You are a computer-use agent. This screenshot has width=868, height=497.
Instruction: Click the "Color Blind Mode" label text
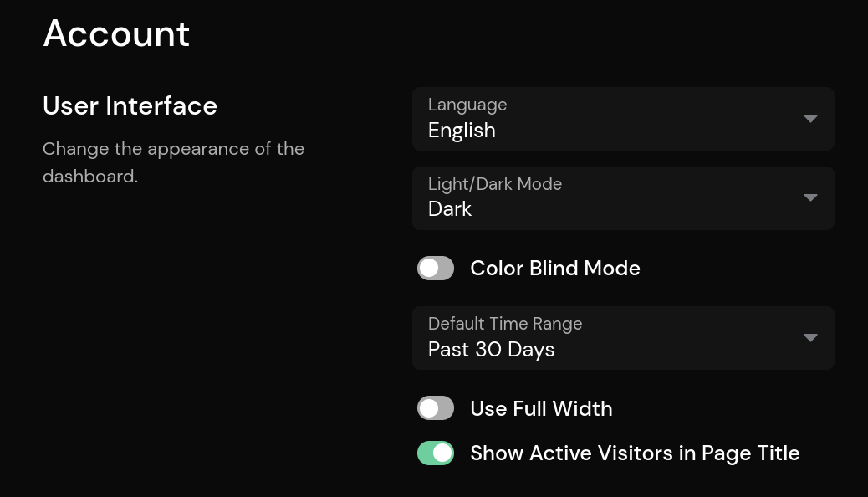coord(555,269)
